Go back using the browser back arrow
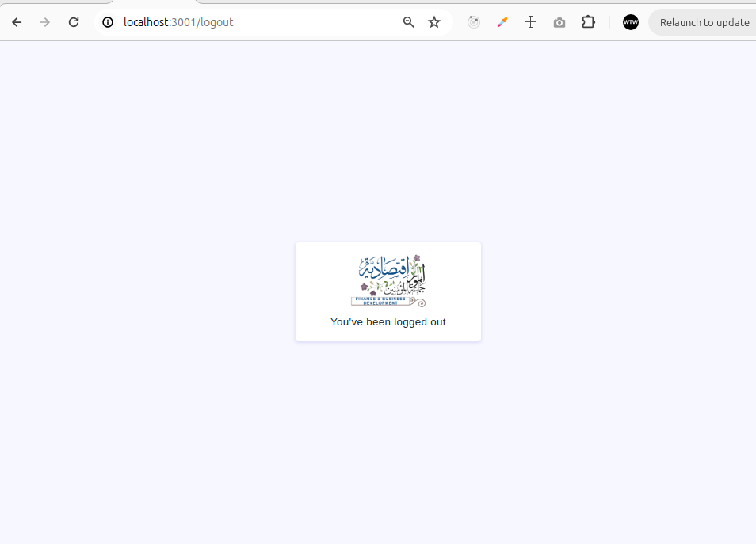This screenshot has width=756, height=544. click(17, 22)
